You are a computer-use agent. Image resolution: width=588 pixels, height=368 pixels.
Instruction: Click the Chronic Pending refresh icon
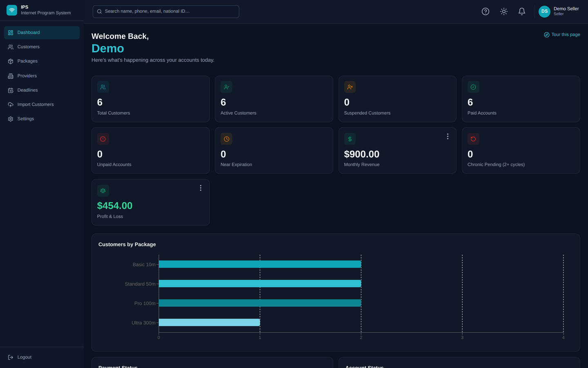click(473, 139)
